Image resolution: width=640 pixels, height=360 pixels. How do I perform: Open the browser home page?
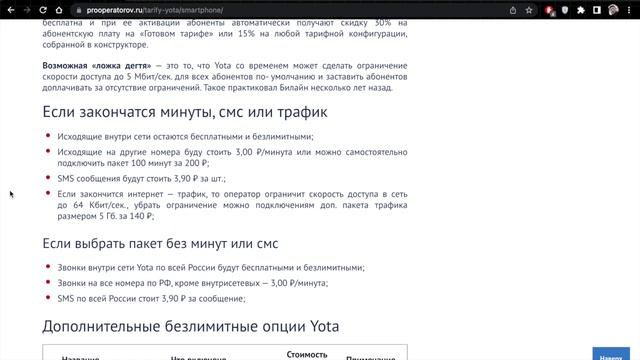point(59,10)
